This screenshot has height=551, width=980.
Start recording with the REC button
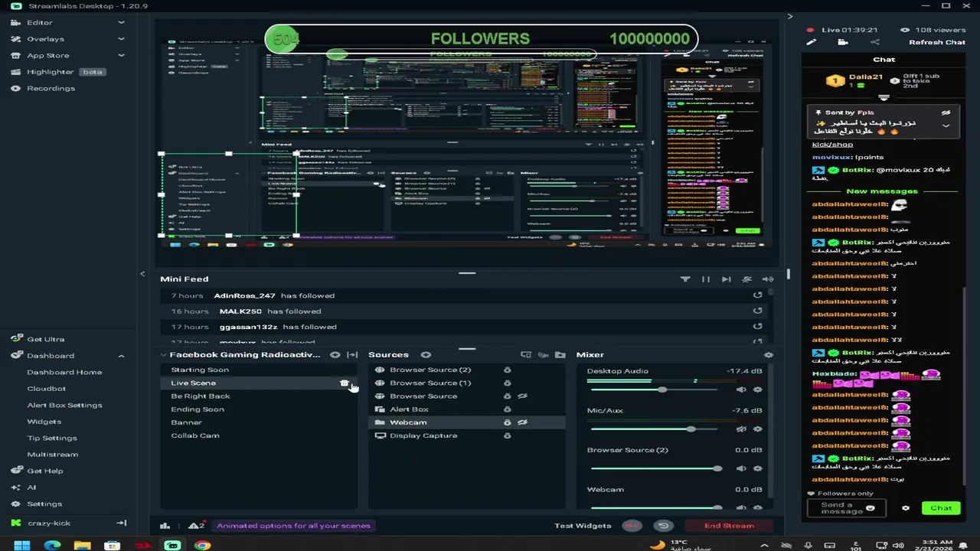tap(632, 526)
